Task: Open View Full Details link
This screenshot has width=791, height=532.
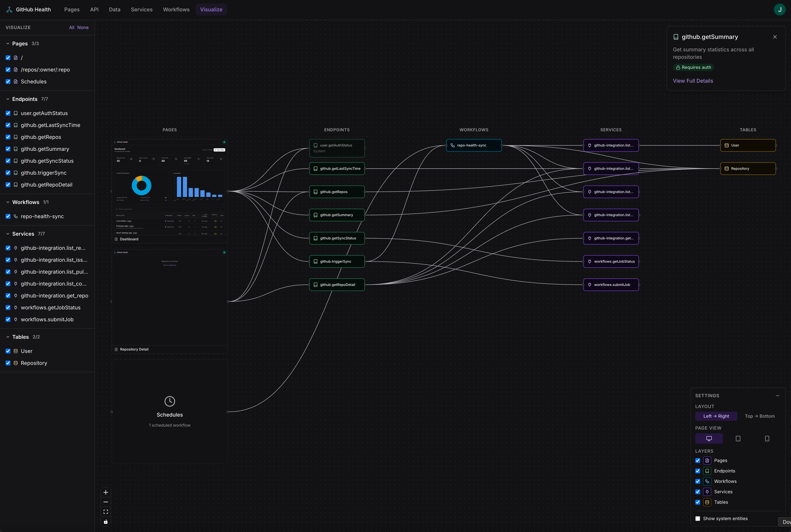Action: [x=693, y=81]
